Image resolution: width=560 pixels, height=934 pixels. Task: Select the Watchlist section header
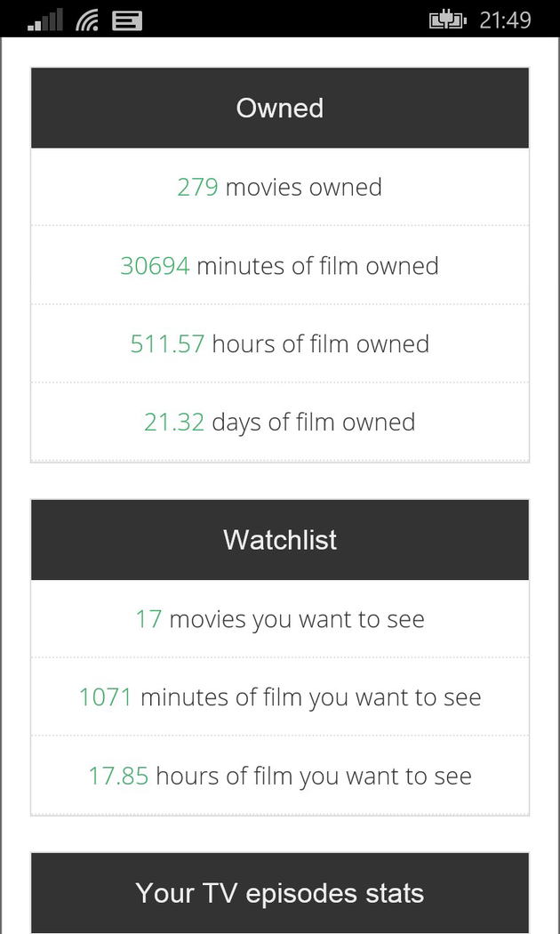pyautogui.click(x=280, y=540)
